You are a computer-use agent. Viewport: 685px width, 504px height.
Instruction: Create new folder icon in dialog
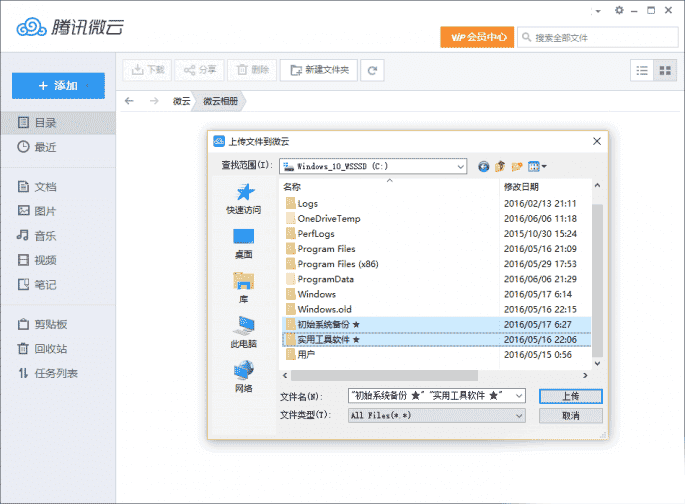[x=517, y=166]
